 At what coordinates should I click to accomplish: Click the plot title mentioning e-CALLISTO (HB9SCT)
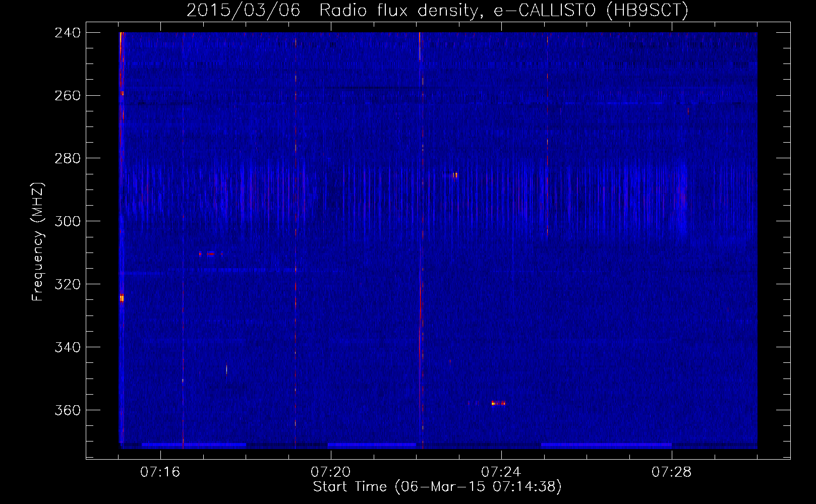[x=437, y=10]
